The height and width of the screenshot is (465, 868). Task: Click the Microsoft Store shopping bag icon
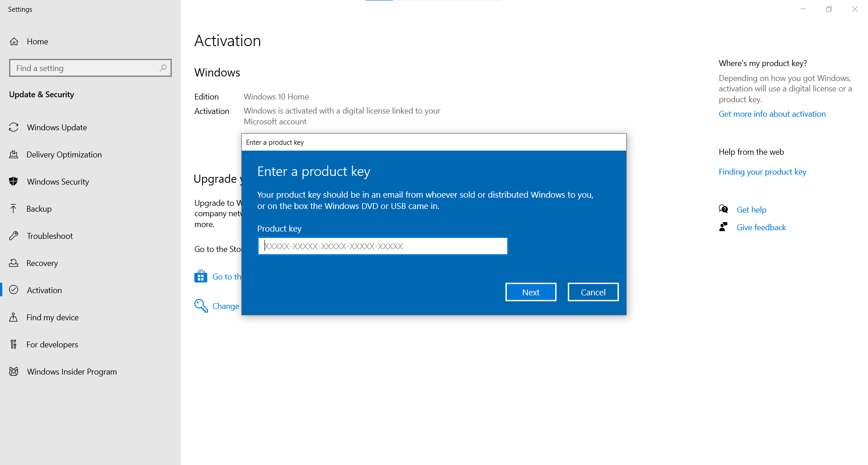pyautogui.click(x=201, y=276)
